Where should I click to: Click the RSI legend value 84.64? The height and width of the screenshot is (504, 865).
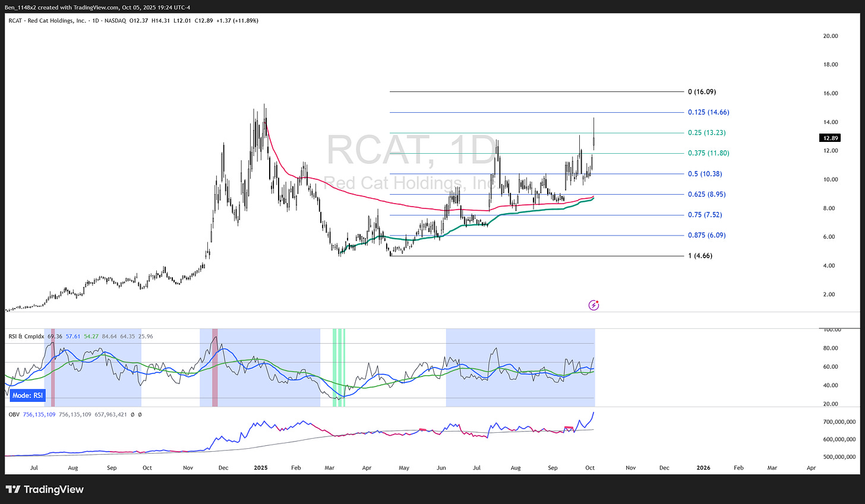coord(109,337)
